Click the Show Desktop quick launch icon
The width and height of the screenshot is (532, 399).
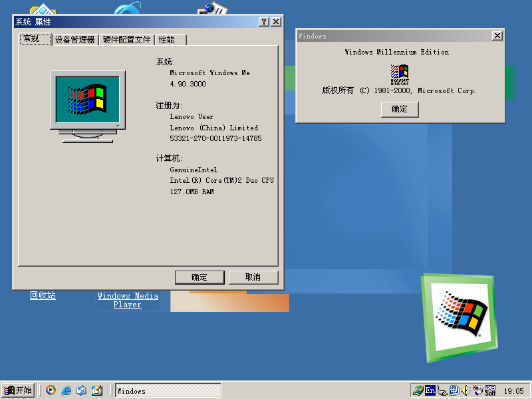click(97, 390)
